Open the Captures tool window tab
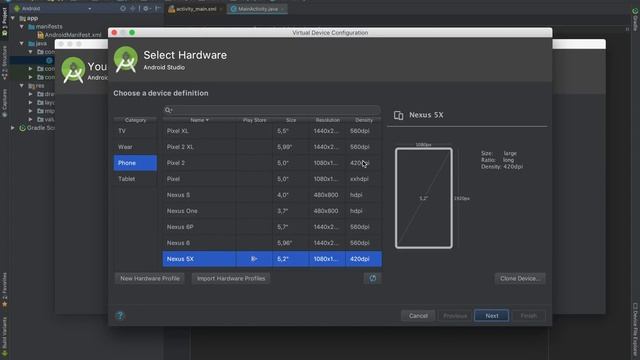The height and width of the screenshot is (360, 640). click(4, 103)
